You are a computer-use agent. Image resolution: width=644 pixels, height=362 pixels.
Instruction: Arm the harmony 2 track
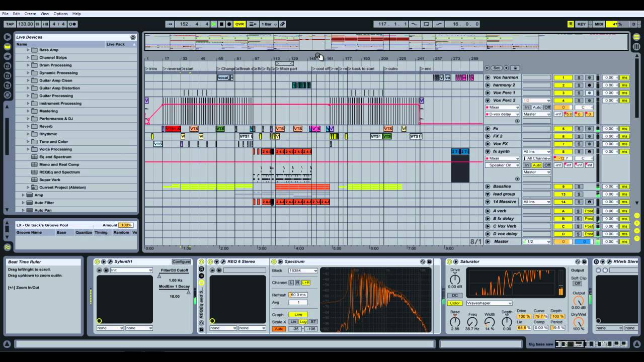coord(589,85)
